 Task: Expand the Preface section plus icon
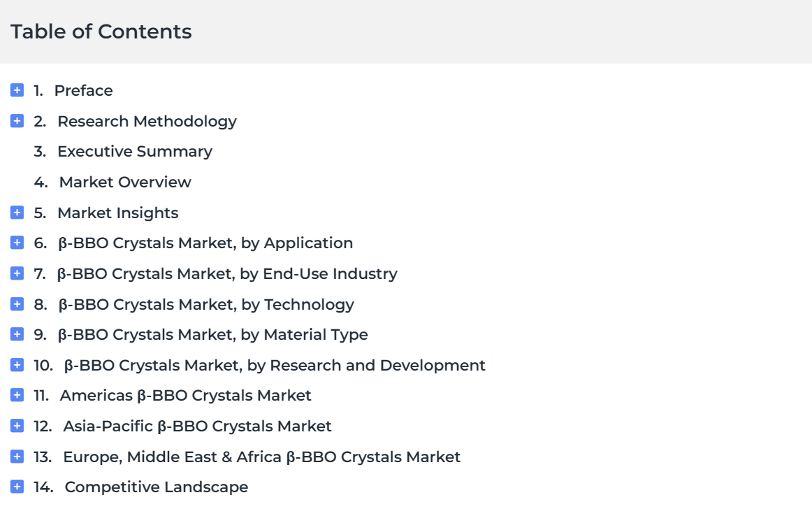click(x=17, y=90)
